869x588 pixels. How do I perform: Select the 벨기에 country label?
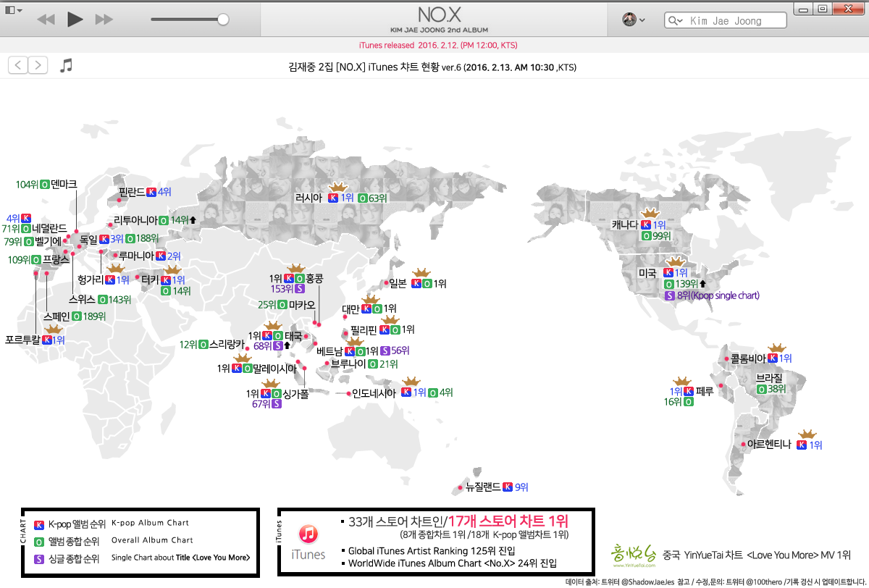click(x=49, y=242)
